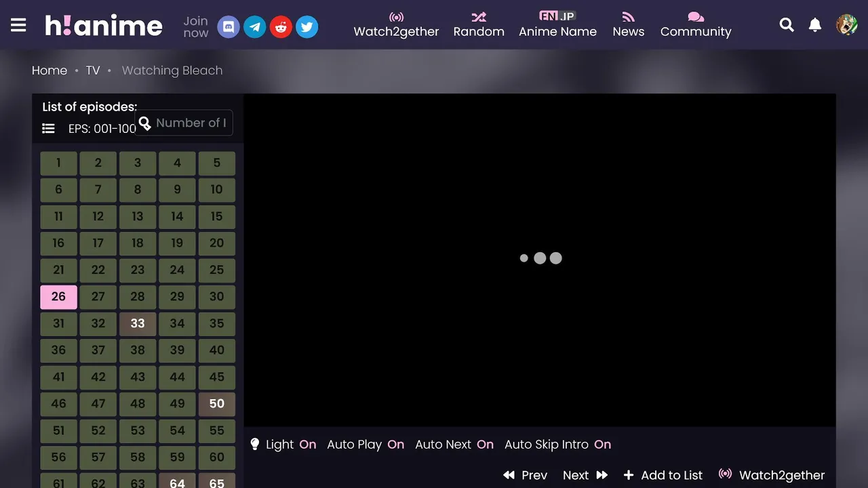Open the Reddit social icon

281,26
